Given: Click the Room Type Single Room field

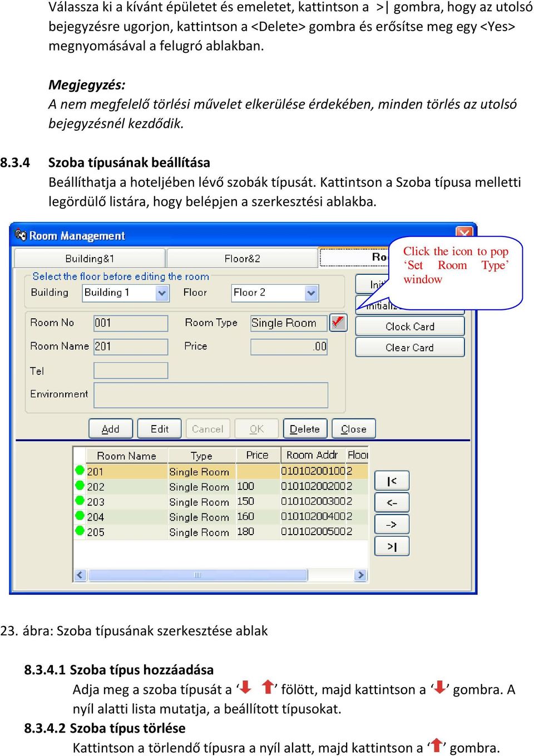Looking at the screenshot, I should [289, 323].
